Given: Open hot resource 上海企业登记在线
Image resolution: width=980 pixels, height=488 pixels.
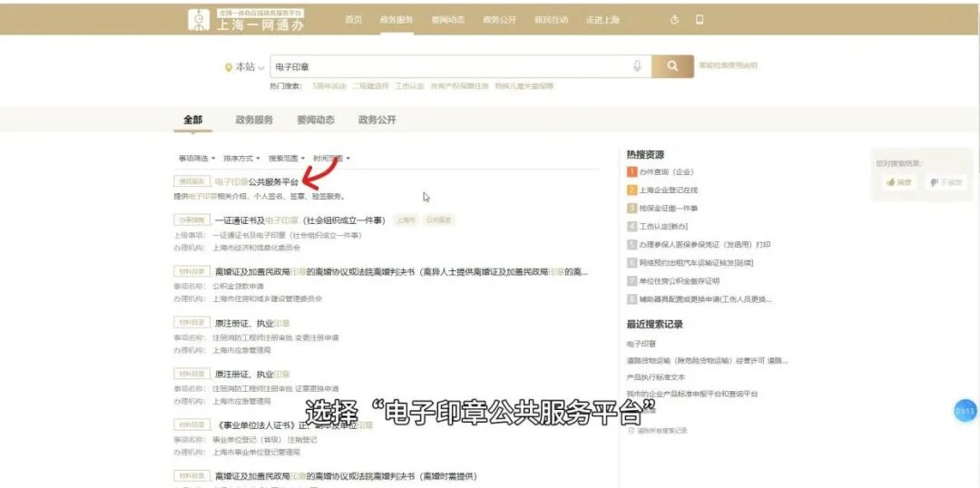Looking at the screenshot, I should pyautogui.click(x=668, y=190).
